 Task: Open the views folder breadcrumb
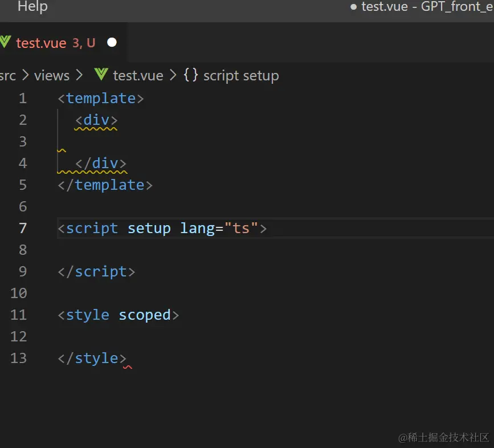pyautogui.click(x=51, y=75)
